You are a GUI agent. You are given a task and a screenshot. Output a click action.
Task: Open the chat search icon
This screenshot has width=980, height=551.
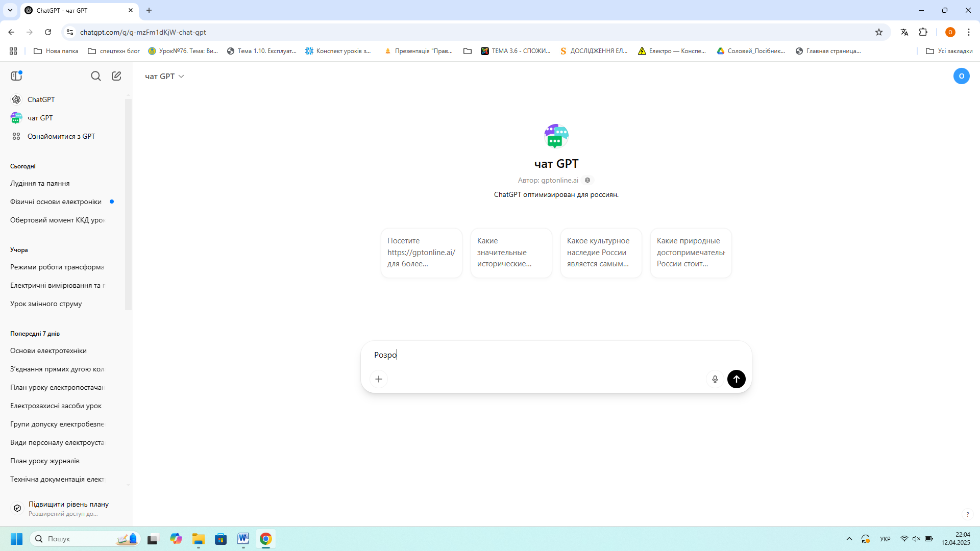[x=96, y=76]
